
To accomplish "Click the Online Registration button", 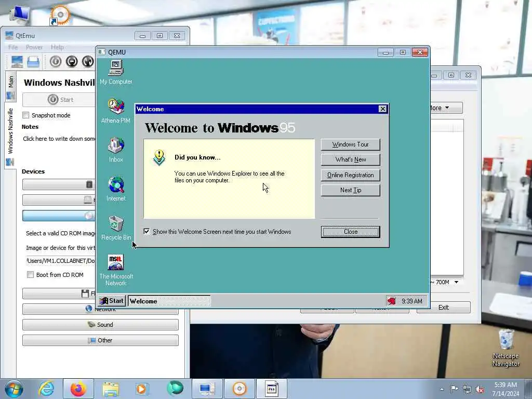I will pyautogui.click(x=351, y=175).
